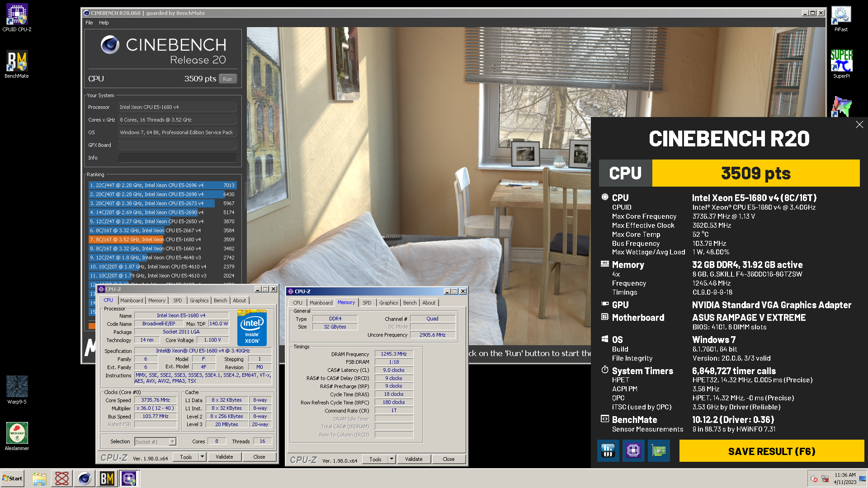Switch to Cinebench via its taskbar icon

(x=85, y=479)
